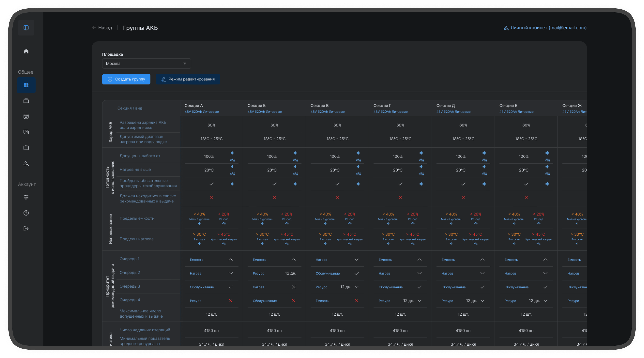Image resolution: width=644 pixels, height=358 pixels.
Task: Open Личный кабинет account link
Action: click(545, 28)
